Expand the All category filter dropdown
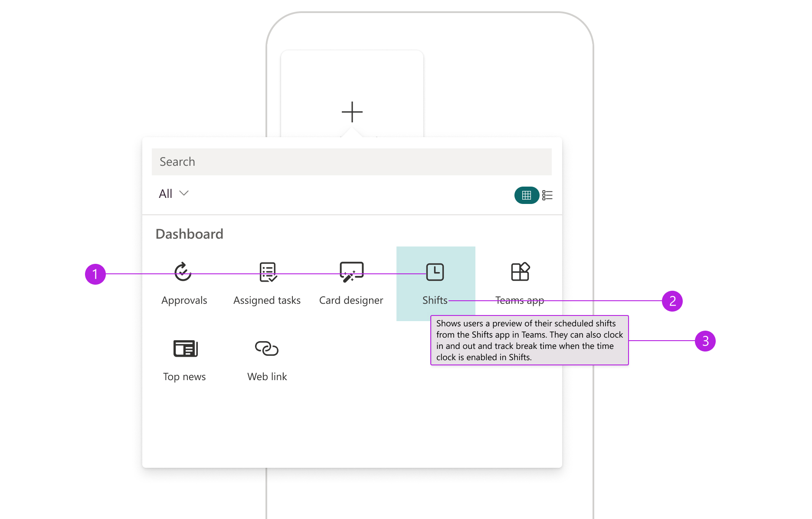The image size is (812, 519). pyautogui.click(x=174, y=194)
